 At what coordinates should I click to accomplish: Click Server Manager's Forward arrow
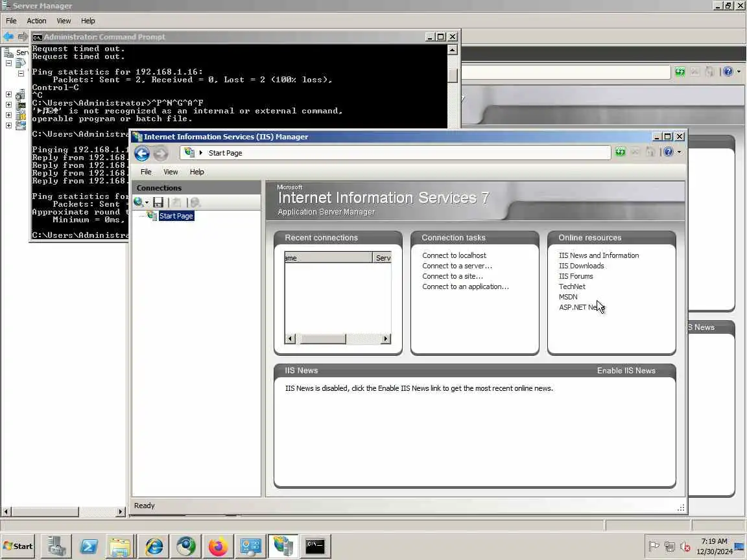23,37
